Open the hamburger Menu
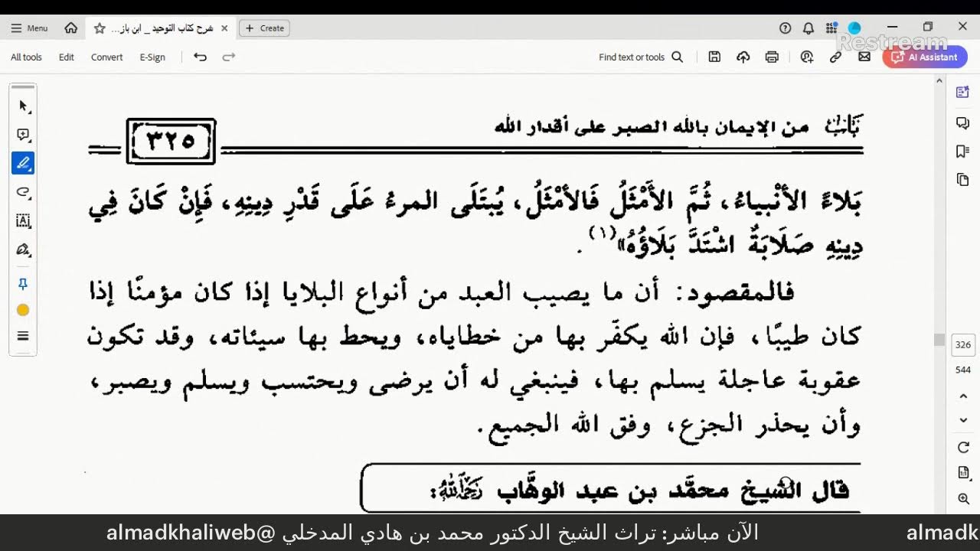Viewport: 980px width, 551px height. [29, 28]
